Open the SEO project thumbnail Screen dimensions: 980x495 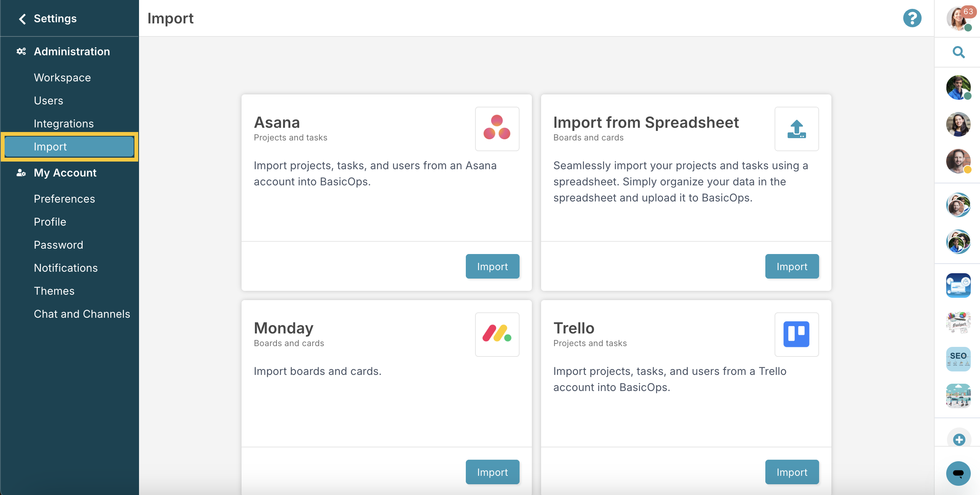click(958, 359)
